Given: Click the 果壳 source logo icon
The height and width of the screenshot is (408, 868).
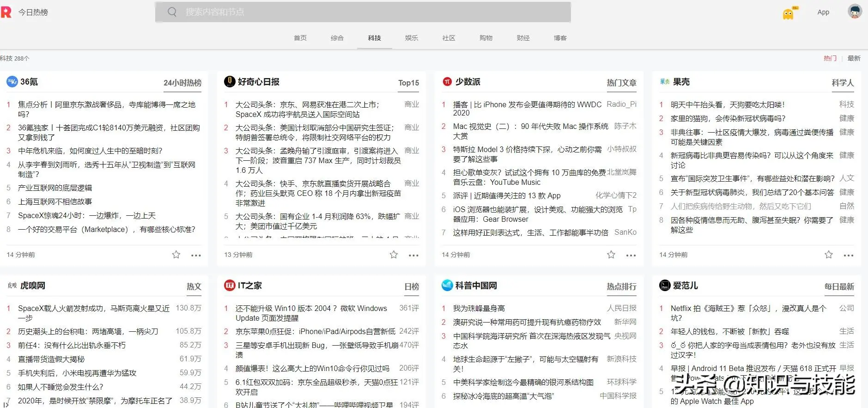Looking at the screenshot, I should 665,82.
